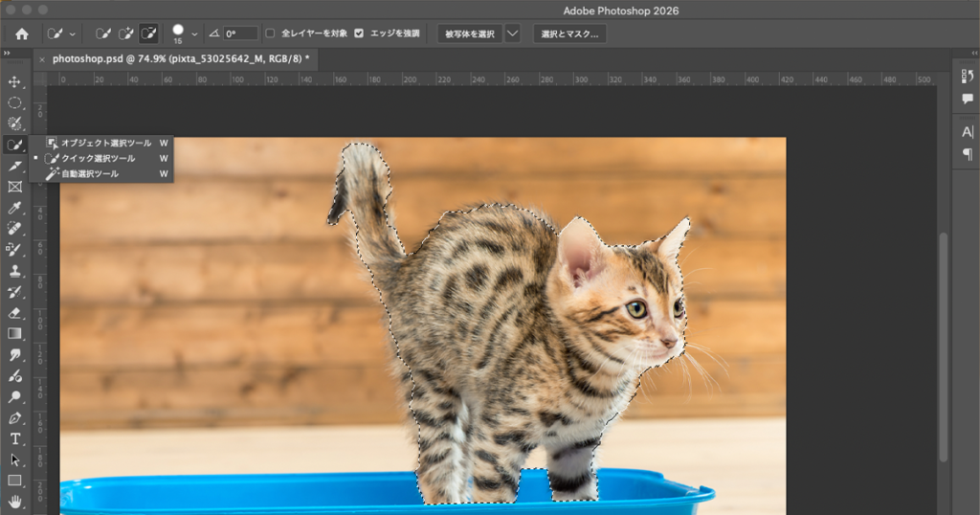Select the Eraser tool
This screenshot has width=980, height=515.
click(x=14, y=313)
